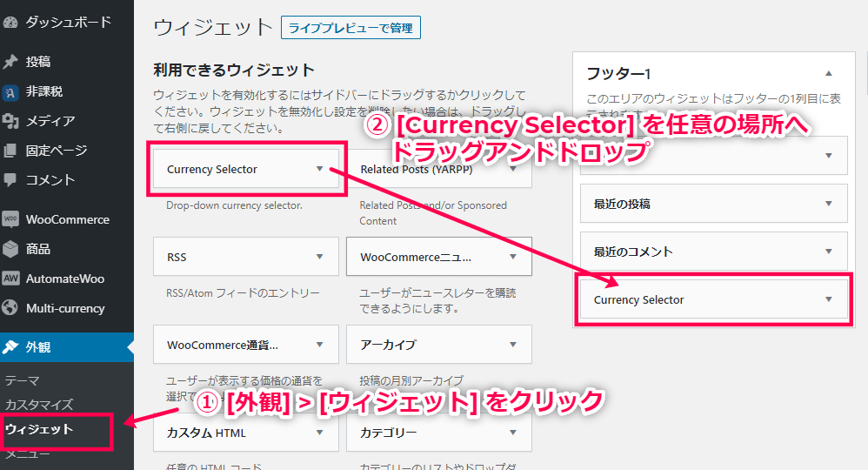
Task: Expand the available Currency Selector widget arrow
Action: point(319,169)
